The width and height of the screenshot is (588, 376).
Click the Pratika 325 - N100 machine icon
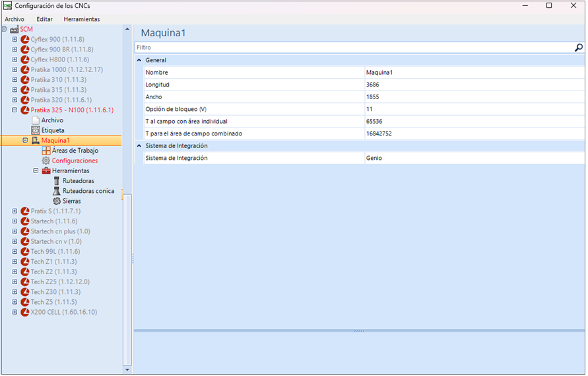pyautogui.click(x=25, y=110)
